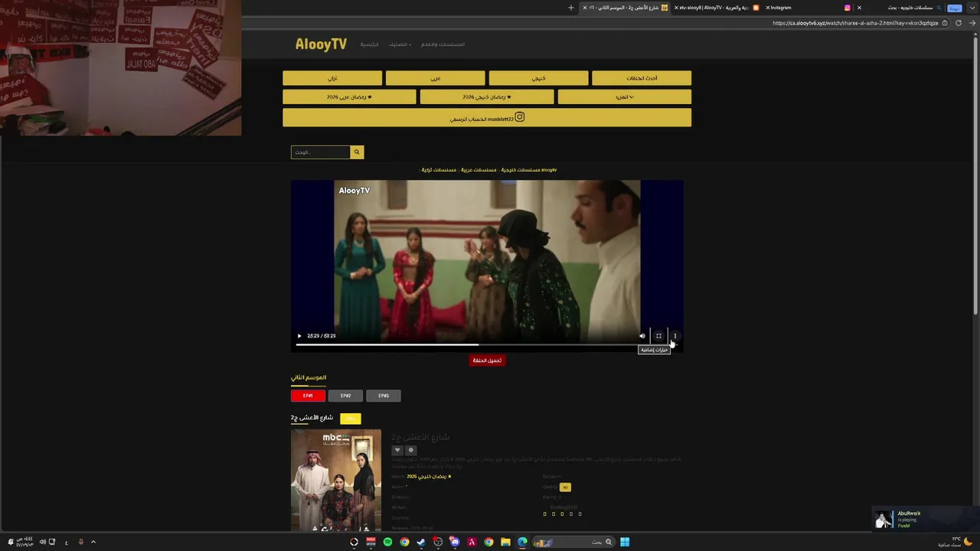
Task: Select episode EP#3
Action: coord(383,396)
